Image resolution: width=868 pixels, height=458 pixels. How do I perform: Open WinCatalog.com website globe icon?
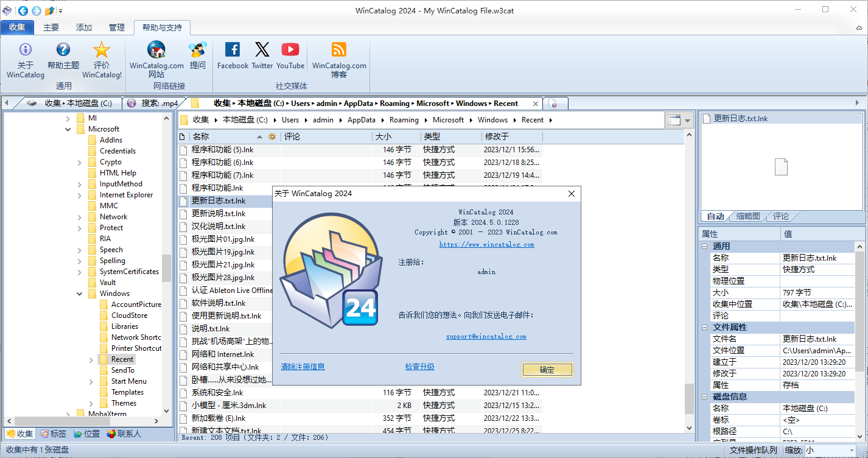tap(156, 50)
